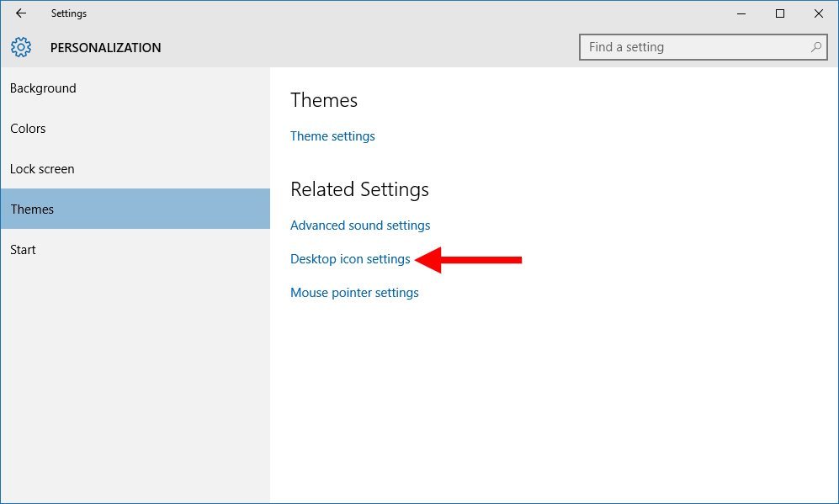Open Theme settings

332,135
